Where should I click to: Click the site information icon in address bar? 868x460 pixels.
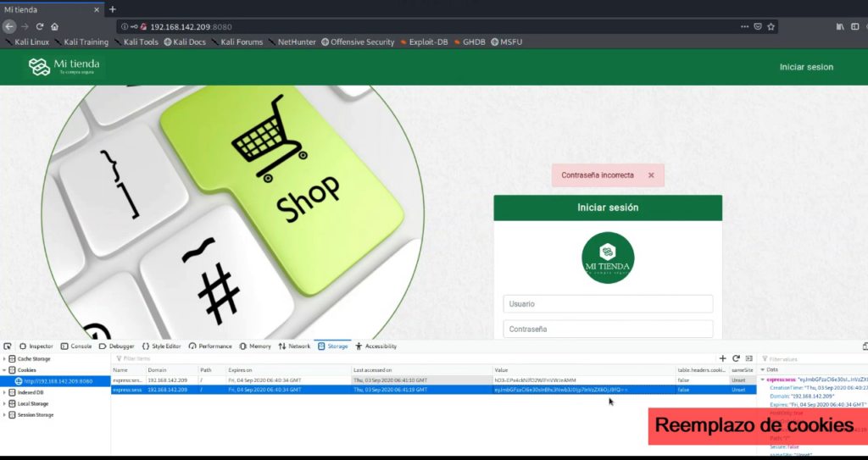(125, 26)
